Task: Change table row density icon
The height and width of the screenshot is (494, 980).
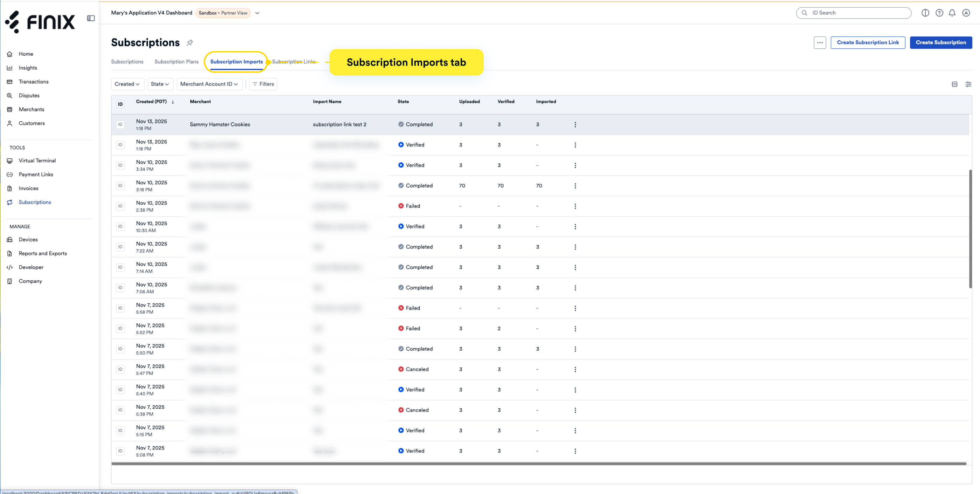Action: point(954,84)
